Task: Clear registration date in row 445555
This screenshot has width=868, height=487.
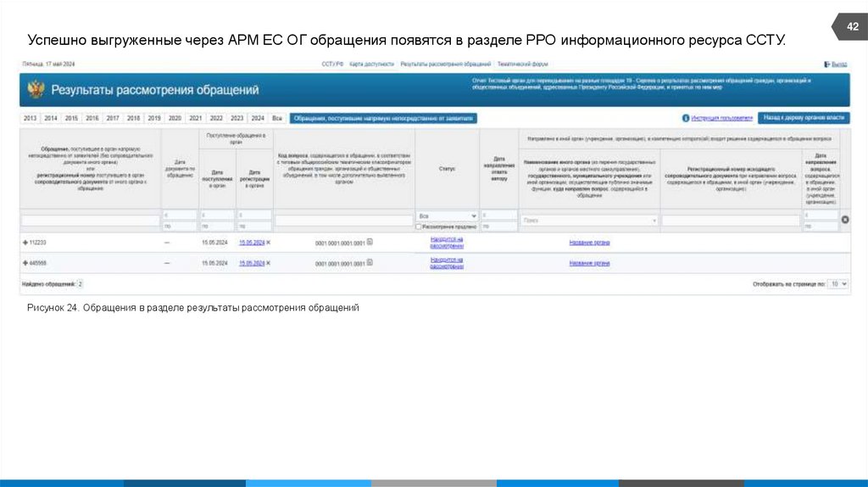Action: [x=269, y=263]
